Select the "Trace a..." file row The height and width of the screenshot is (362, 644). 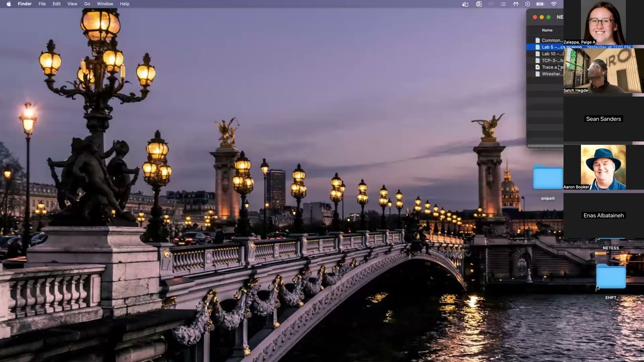point(545,67)
